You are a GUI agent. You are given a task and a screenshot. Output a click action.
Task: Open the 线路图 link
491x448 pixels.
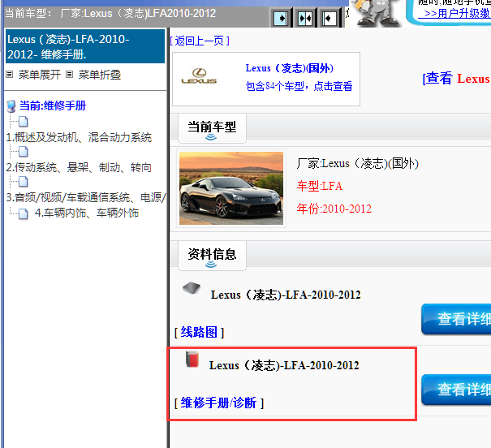pyautogui.click(x=199, y=332)
